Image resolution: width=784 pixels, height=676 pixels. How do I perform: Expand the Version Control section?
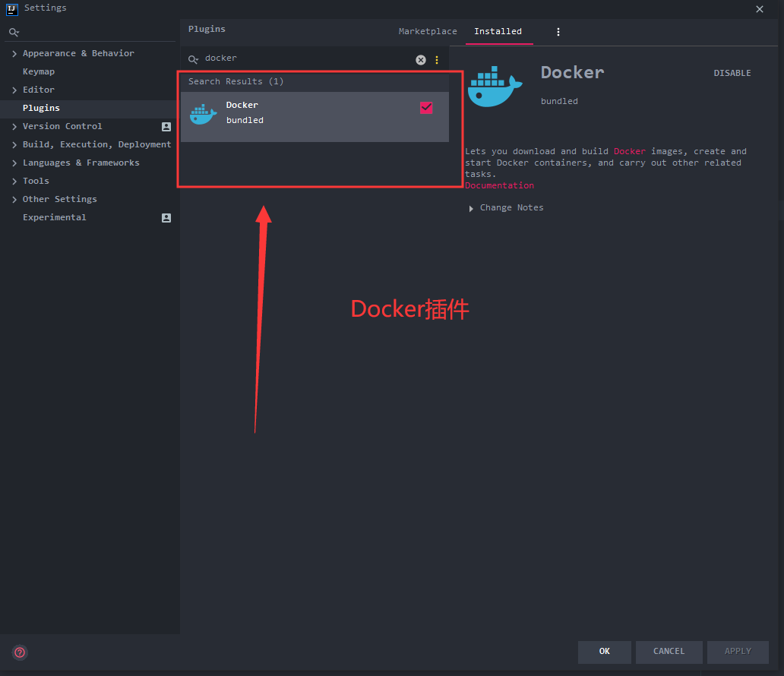tap(14, 127)
